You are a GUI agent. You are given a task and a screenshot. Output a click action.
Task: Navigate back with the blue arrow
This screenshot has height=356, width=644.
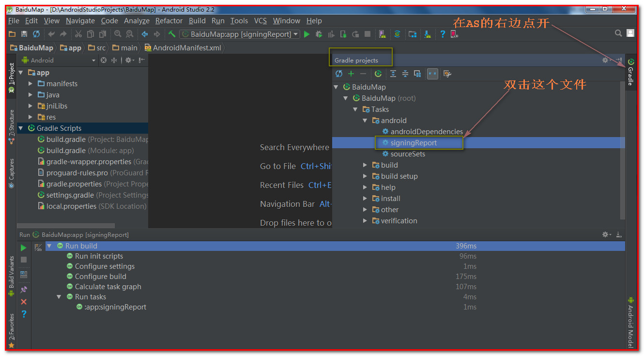(x=144, y=34)
